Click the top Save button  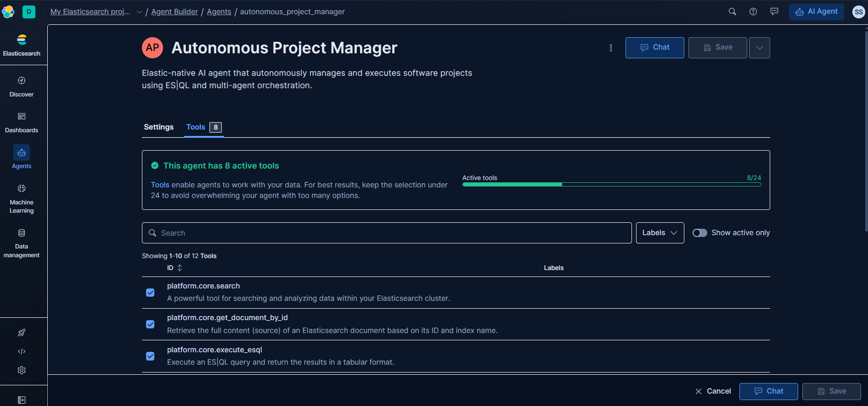pyautogui.click(x=718, y=48)
